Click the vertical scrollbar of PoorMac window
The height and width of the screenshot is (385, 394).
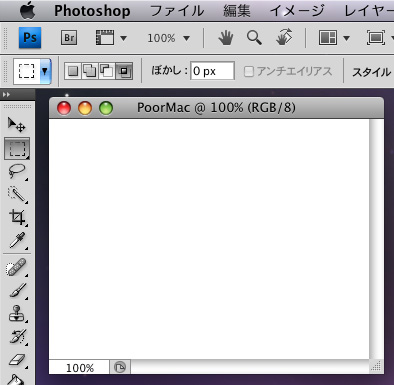376,239
